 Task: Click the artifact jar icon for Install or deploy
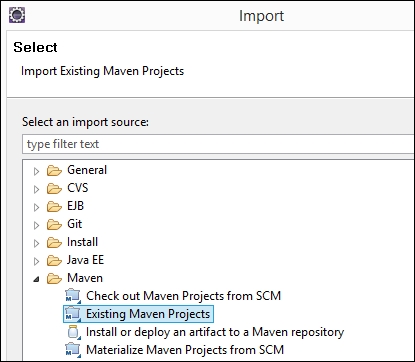[73, 332]
